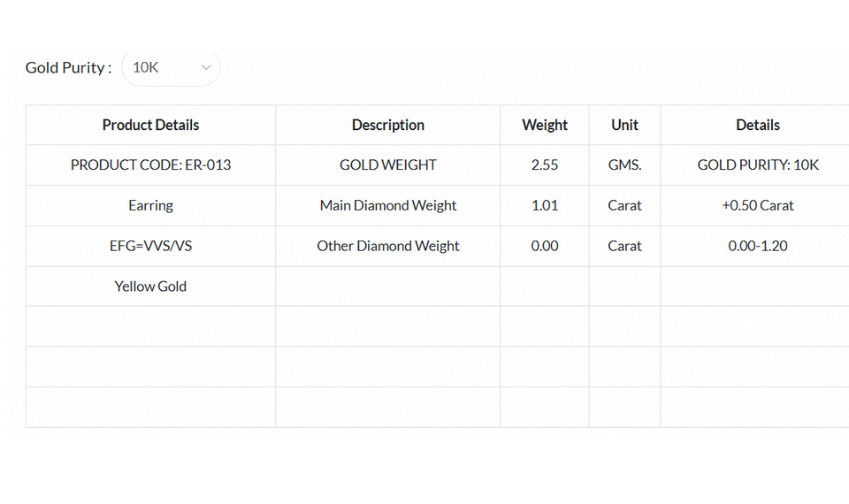
Task: Click the Details column header
Action: pos(758,126)
